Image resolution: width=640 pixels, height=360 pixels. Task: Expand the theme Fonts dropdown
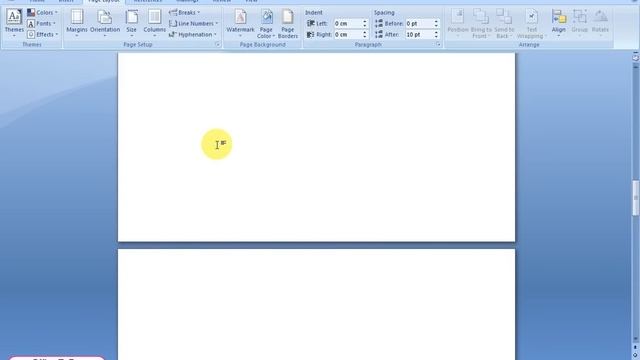pyautogui.click(x=41, y=24)
